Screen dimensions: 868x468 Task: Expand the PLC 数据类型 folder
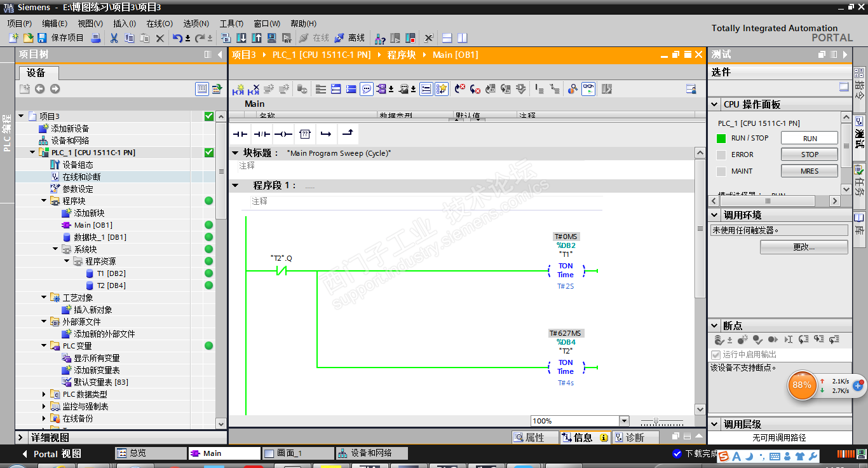pyautogui.click(x=44, y=394)
